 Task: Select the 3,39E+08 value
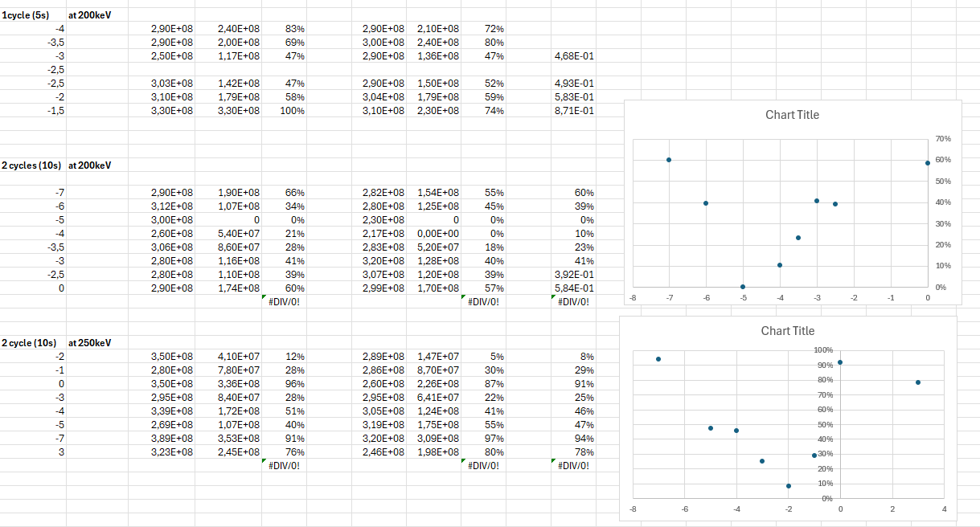tap(162, 411)
